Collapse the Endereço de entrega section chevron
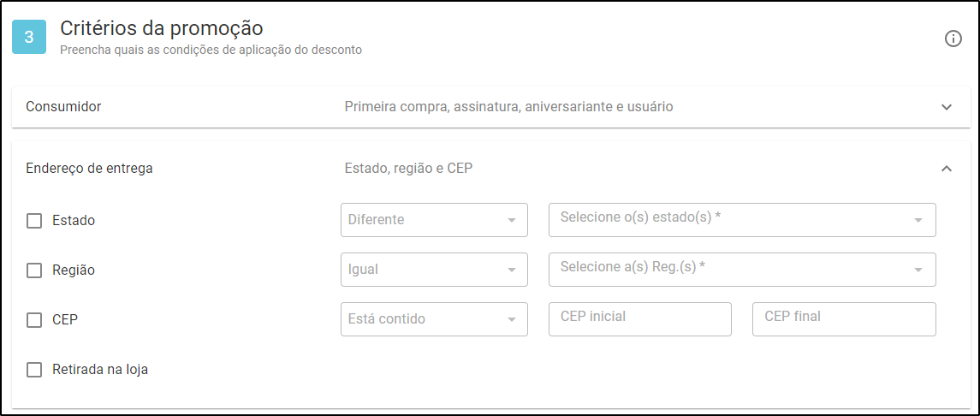The height and width of the screenshot is (416, 980). click(947, 169)
